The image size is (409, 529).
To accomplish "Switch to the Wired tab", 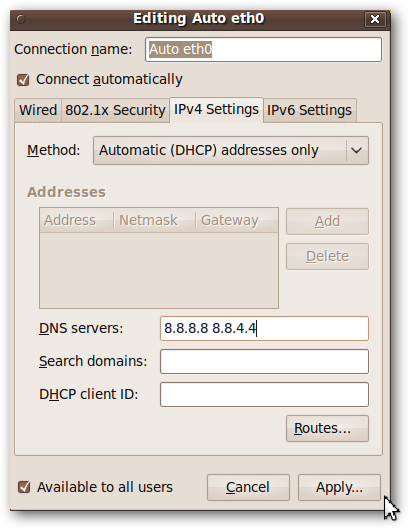I will [x=38, y=110].
